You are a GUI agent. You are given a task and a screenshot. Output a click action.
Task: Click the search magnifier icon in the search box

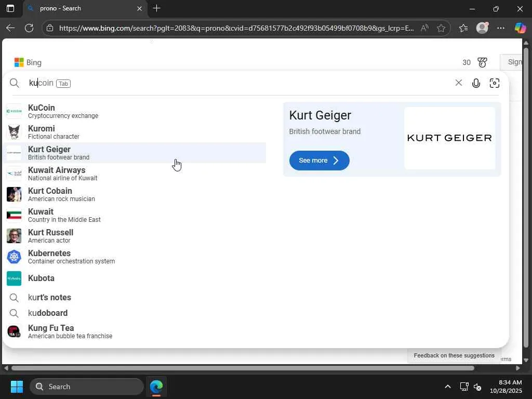14,83
